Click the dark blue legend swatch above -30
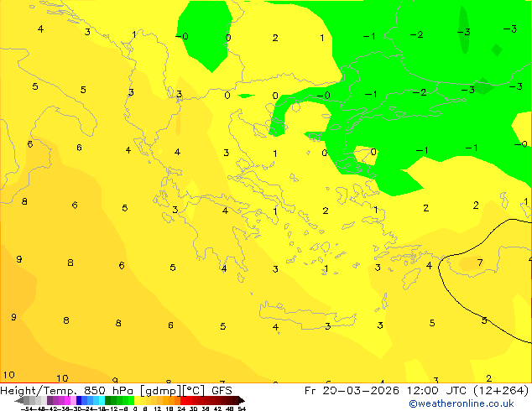Screen dimensions: 532x411 [x=79, y=400]
